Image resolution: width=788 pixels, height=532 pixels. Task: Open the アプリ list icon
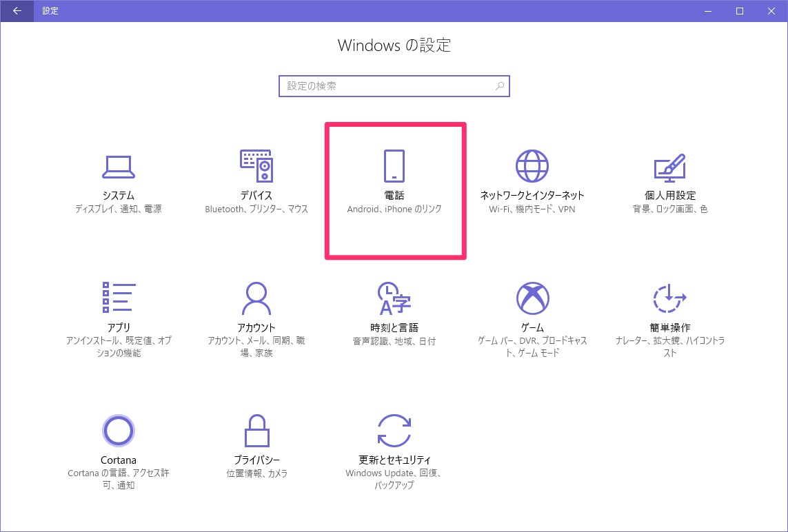(x=119, y=297)
